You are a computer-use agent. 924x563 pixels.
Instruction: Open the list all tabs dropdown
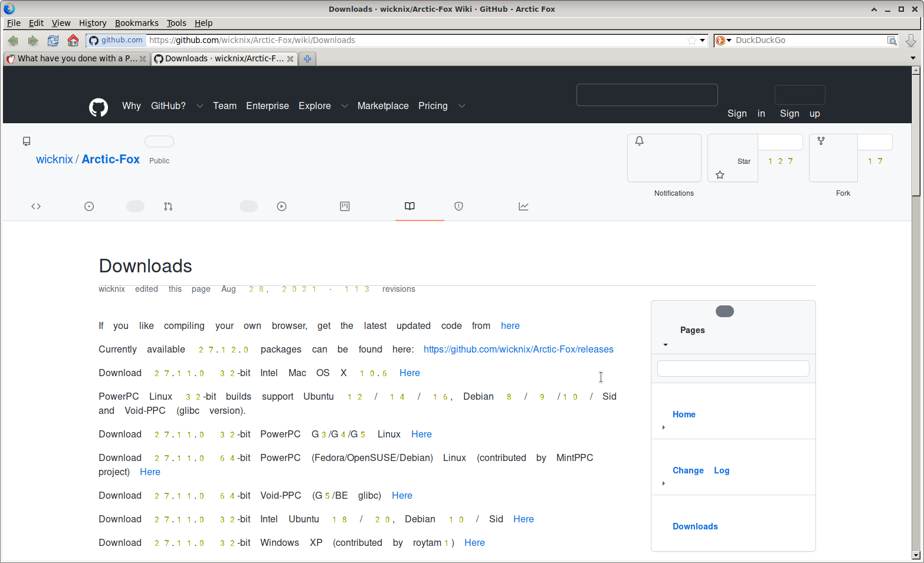click(x=913, y=58)
